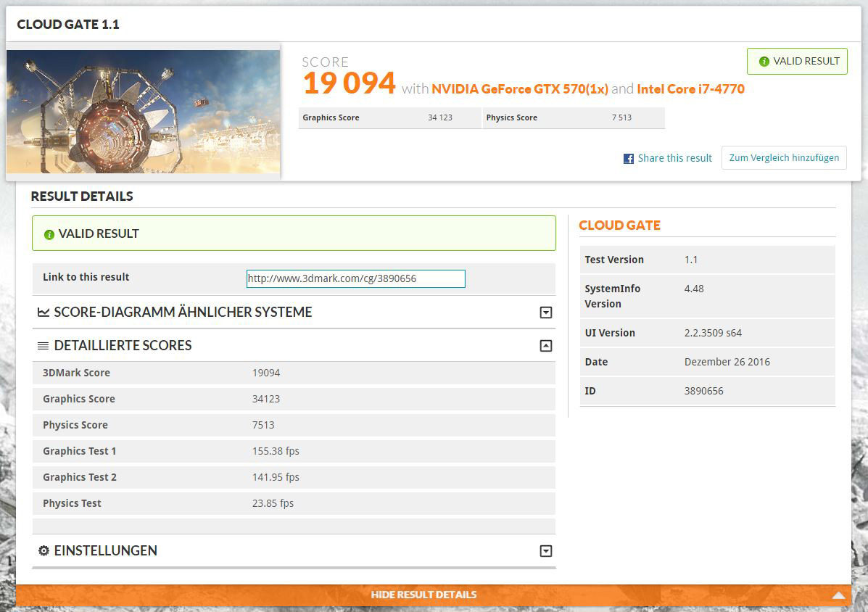Click the result URL text field
868x612 pixels.
click(x=355, y=278)
